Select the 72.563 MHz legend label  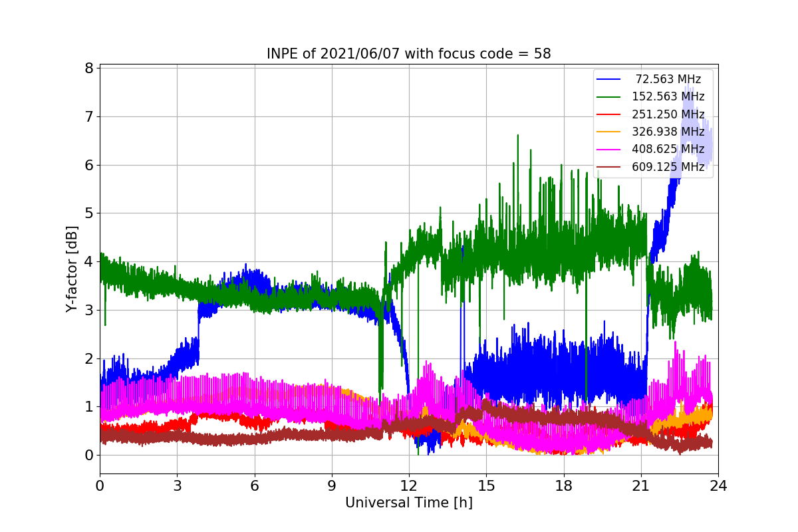(668, 79)
